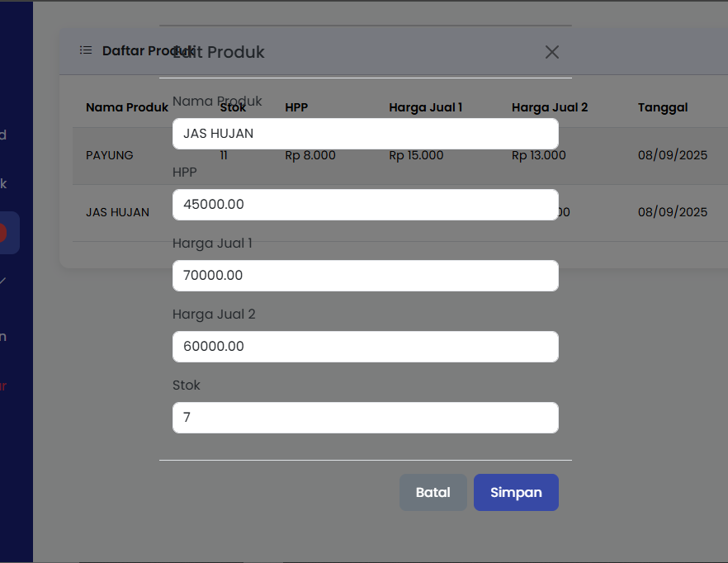
Task: Select the Harga Jual 1 input box
Action: pyautogui.click(x=365, y=276)
